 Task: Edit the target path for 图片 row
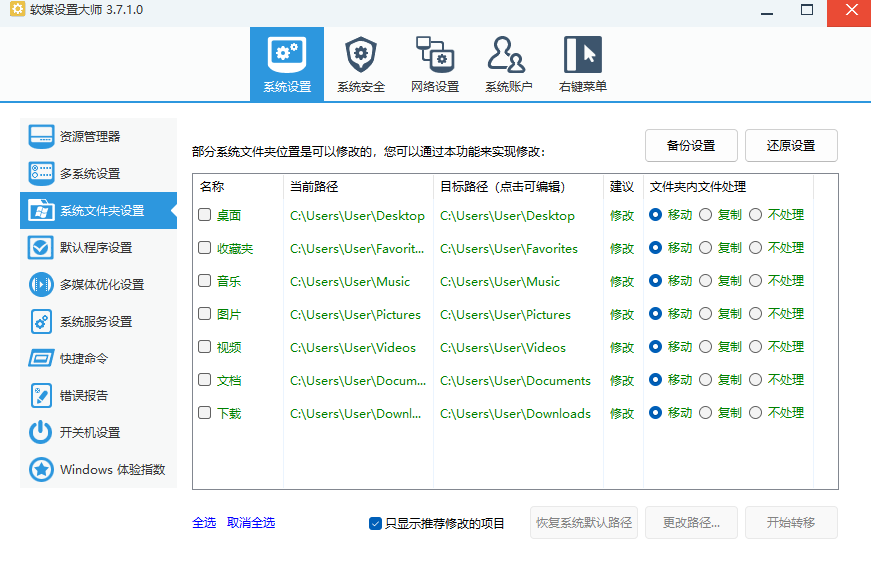point(505,315)
